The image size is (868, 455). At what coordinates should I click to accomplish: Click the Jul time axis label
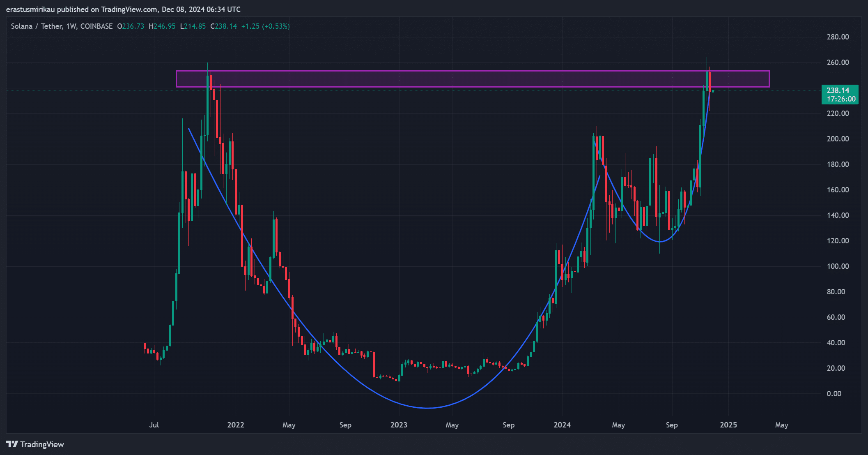(x=154, y=425)
